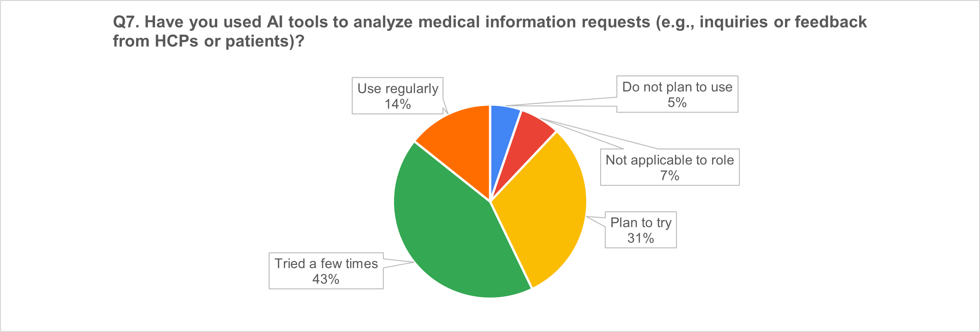Screen dimensions: 980x332
Task: Click the "Tried a few times" label text
Action: click(x=326, y=264)
